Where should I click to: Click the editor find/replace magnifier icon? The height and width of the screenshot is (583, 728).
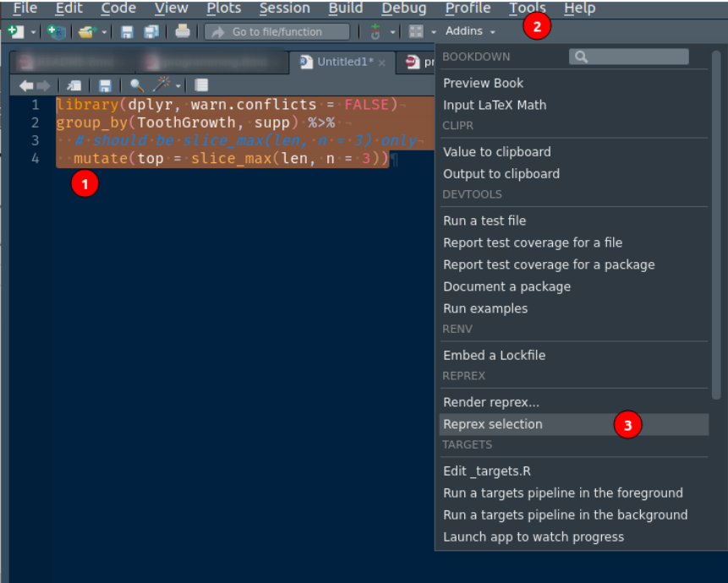pos(136,85)
